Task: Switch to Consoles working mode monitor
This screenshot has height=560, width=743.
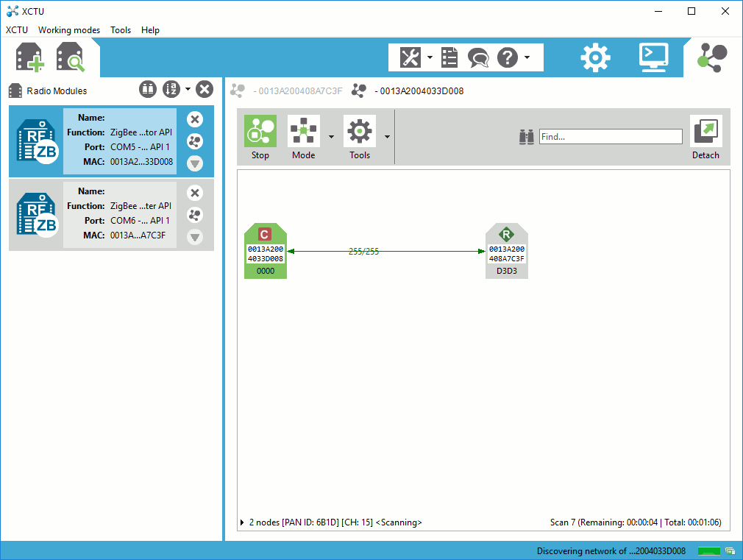Action: point(654,57)
